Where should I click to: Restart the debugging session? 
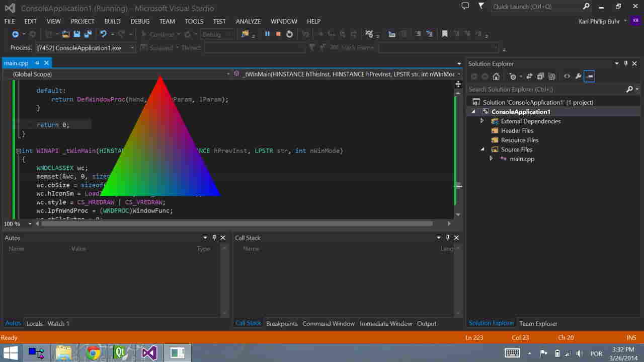tap(289, 34)
